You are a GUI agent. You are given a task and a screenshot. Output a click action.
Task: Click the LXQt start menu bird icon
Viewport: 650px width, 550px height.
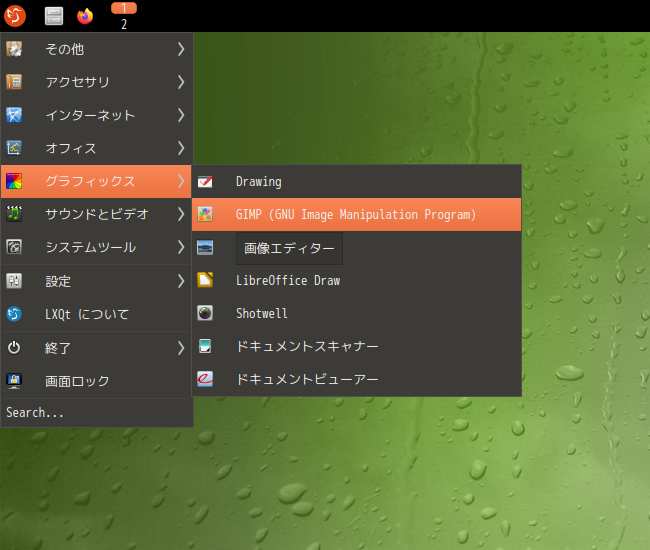click(x=15, y=16)
